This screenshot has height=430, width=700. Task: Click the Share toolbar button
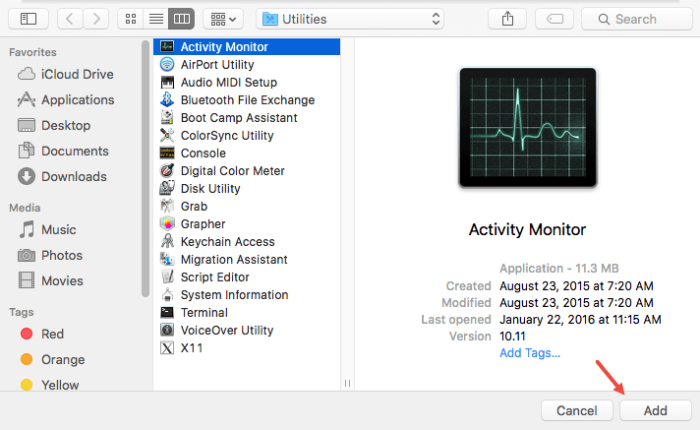click(x=508, y=19)
